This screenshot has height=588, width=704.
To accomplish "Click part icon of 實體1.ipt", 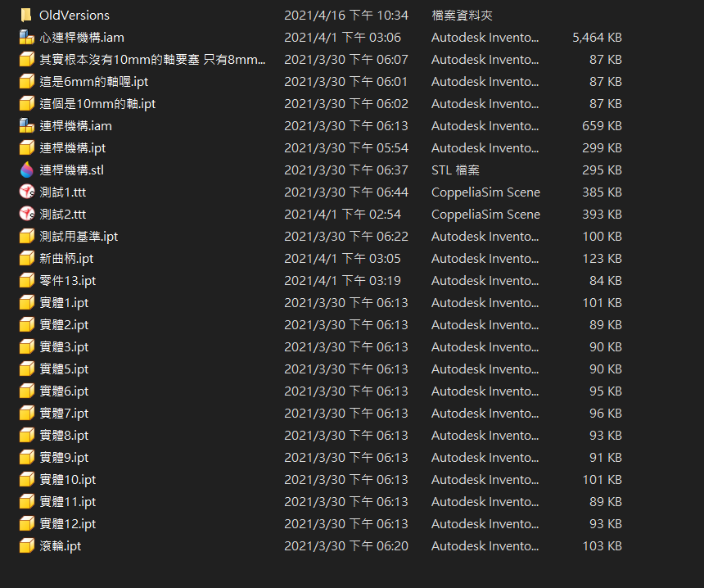I will tap(26, 302).
